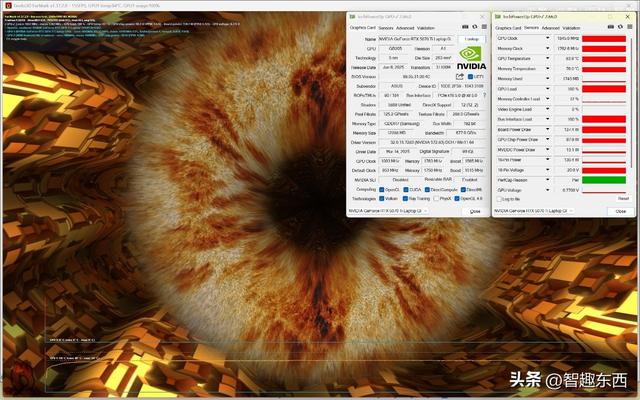Toggle the Ray Tracing checkbox
Viewport: 640px width, 400px height.
[405, 199]
